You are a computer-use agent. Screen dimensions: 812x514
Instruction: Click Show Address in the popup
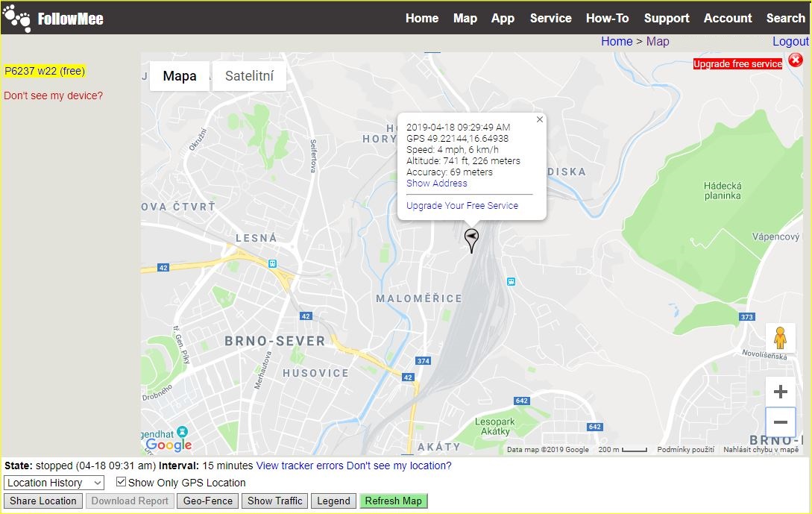point(436,184)
